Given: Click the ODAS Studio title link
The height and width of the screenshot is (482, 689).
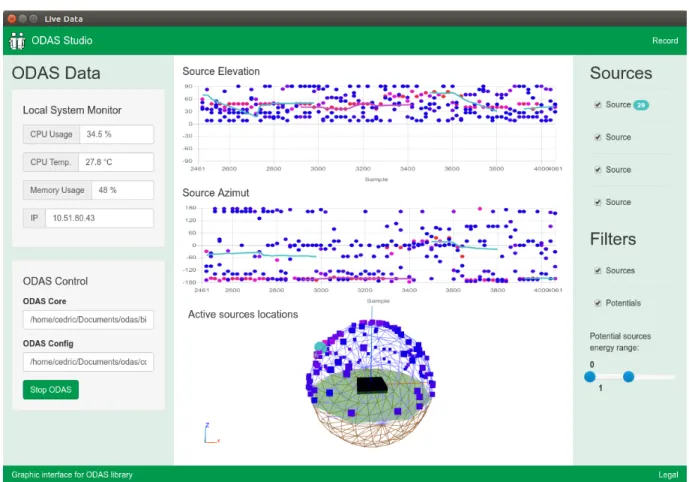Looking at the screenshot, I should [62, 40].
